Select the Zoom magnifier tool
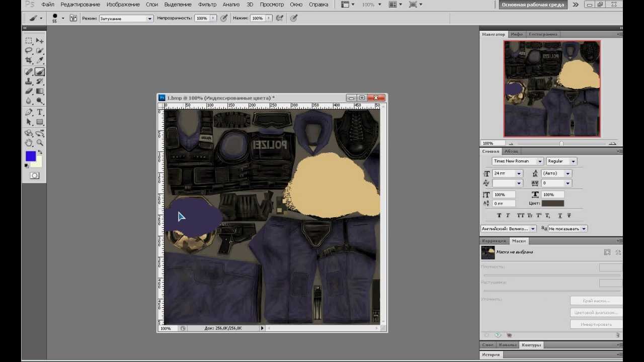This screenshot has height=362, width=644. [40, 143]
